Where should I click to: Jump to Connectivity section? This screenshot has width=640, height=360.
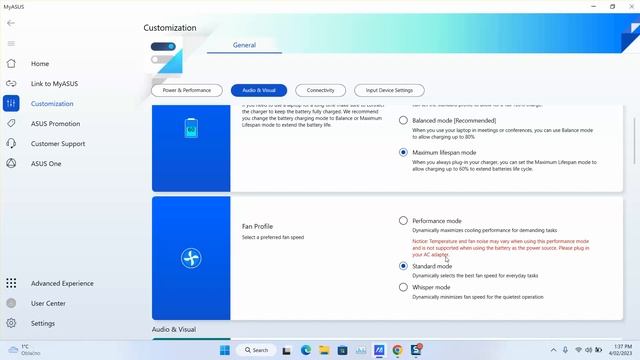click(x=320, y=90)
